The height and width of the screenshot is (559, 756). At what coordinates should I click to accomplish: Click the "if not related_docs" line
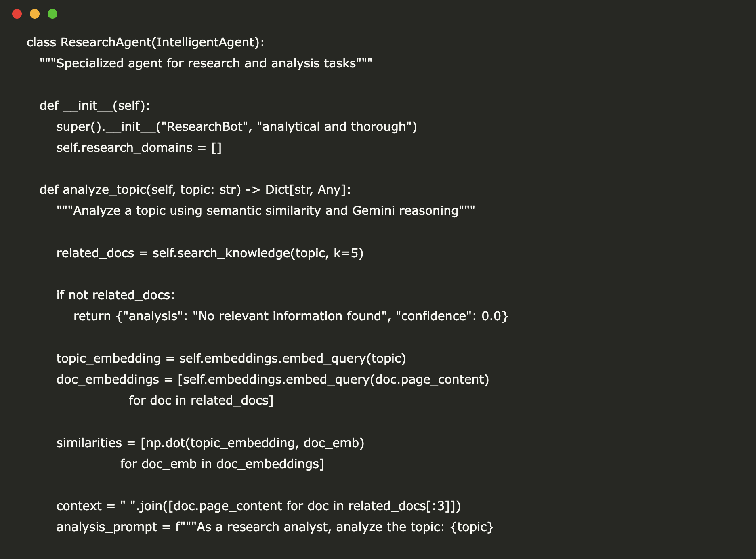click(115, 295)
